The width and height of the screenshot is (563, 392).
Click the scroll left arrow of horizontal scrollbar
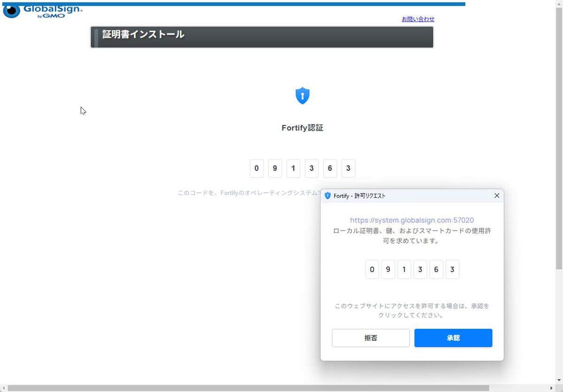3,388
